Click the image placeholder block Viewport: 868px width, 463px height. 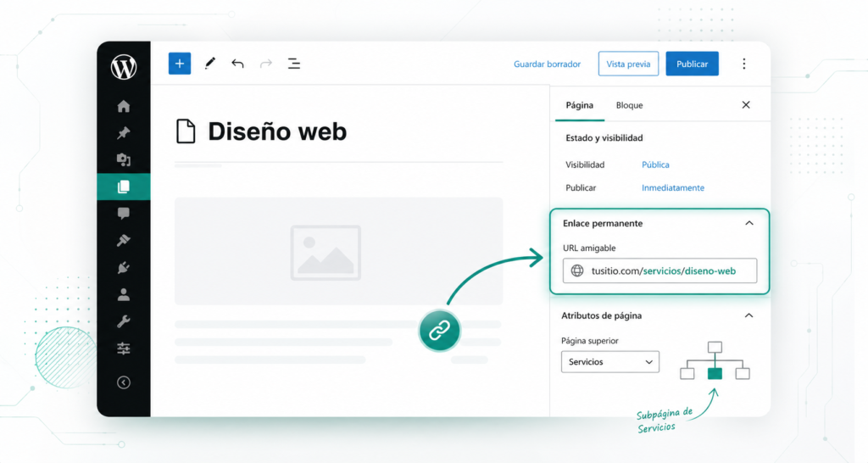(x=339, y=251)
